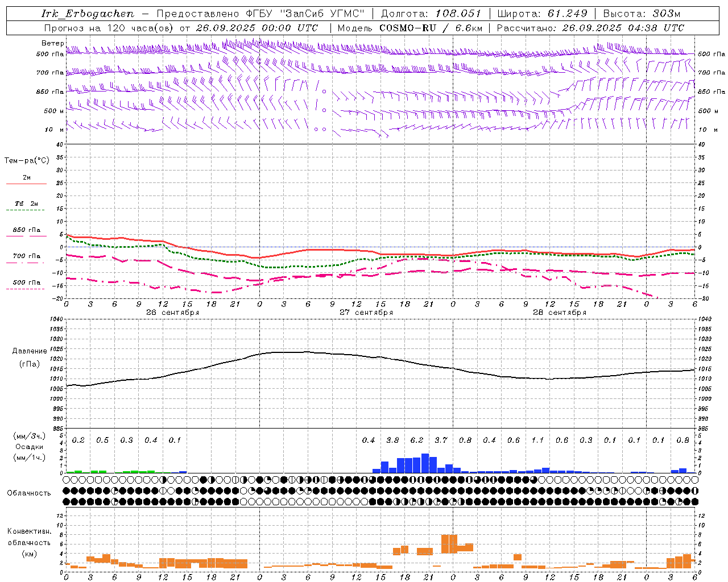
Task: Select the Облачность cloud cover label
Action: click(x=29, y=493)
